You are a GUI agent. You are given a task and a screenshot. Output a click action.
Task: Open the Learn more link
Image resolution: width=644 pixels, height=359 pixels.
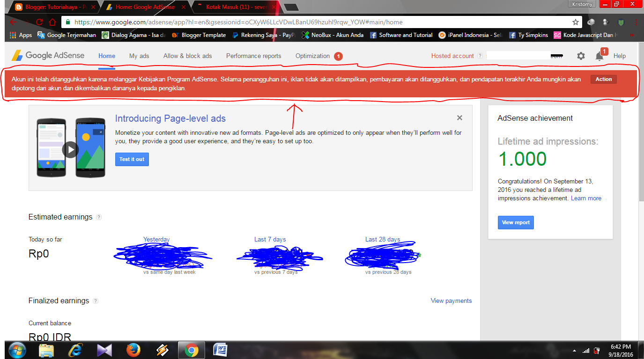(586, 198)
